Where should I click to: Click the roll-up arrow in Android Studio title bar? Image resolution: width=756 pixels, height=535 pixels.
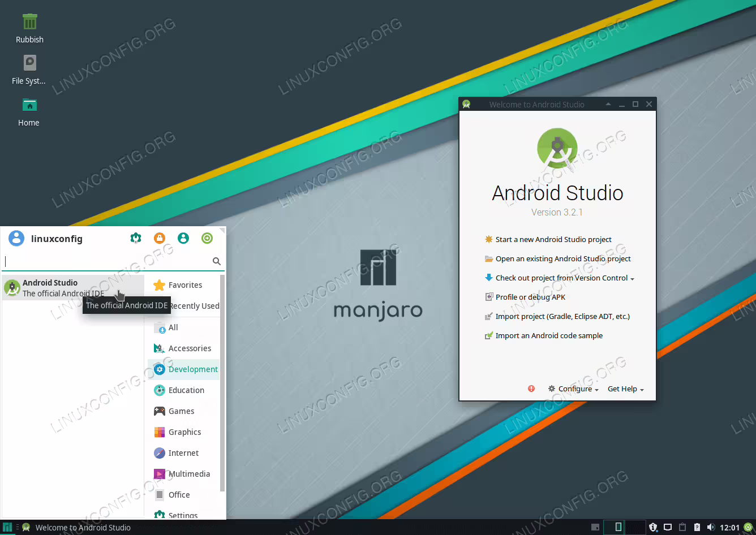pos(608,104)
